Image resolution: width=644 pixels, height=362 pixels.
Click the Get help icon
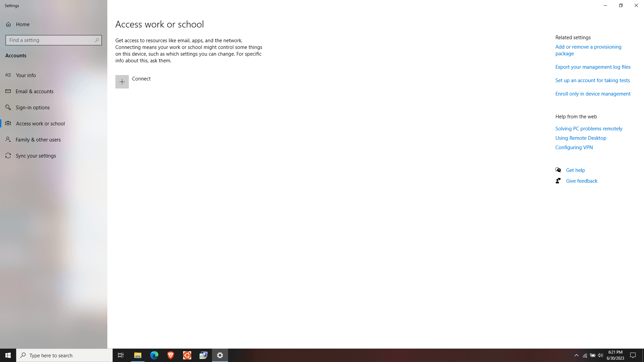pyautogui.click(x=558, y=170)
